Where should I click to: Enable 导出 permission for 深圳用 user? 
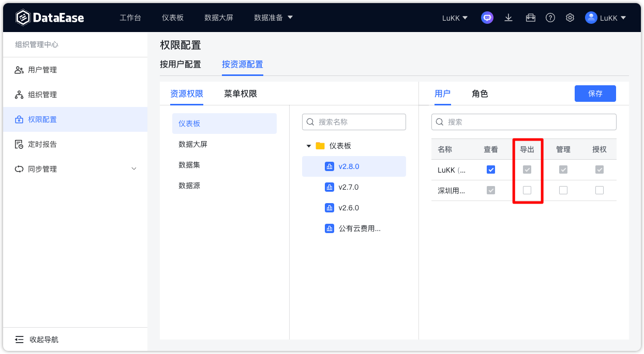(527, 190)
